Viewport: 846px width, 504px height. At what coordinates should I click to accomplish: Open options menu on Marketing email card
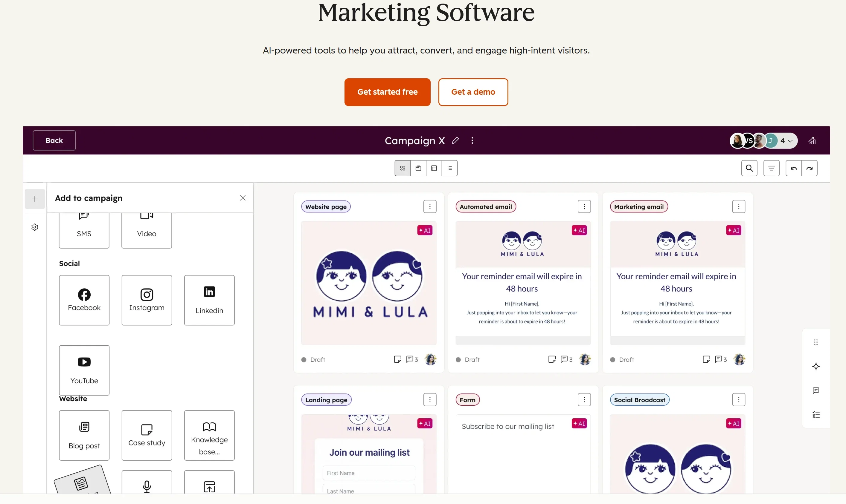click(739, 206)
